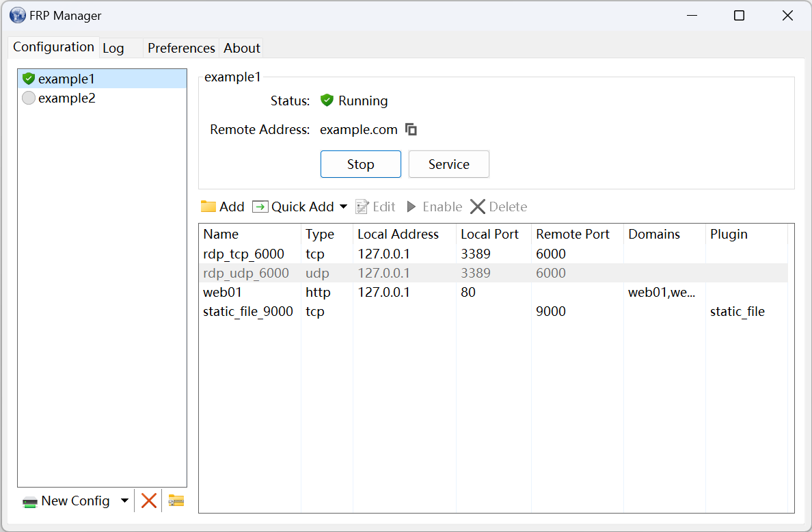Viewport: 812px width, 532px height.
Task: Select the static_file_9000 proxy row
Action: 248,311
